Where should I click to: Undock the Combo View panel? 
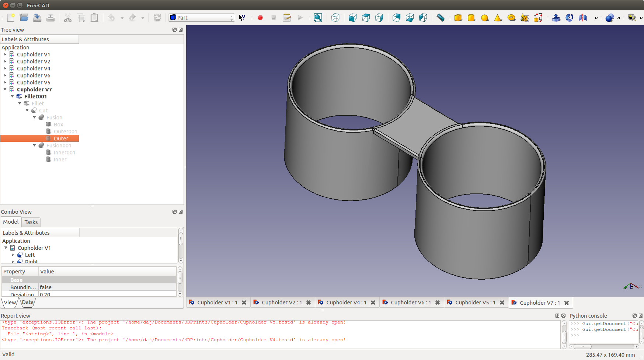[174, 212]
